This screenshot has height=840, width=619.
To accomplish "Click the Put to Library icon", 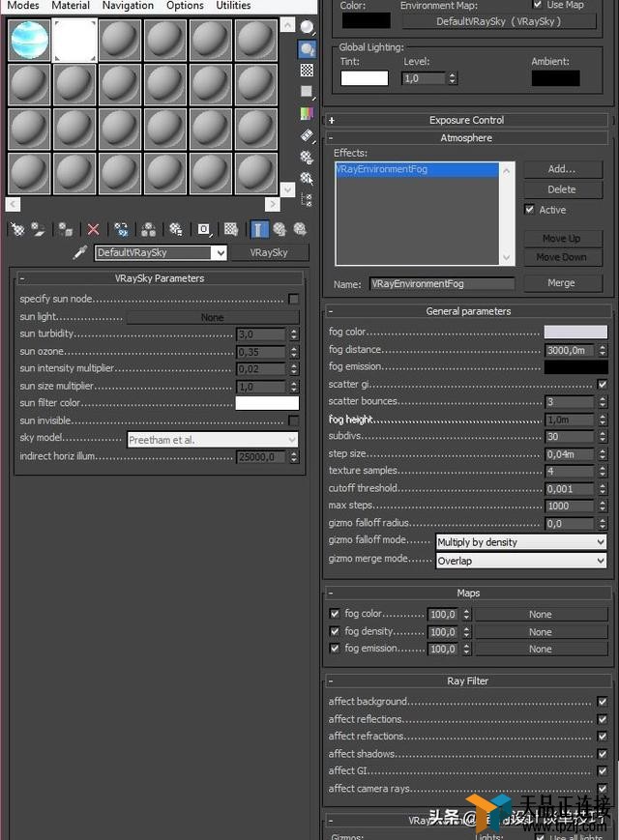I will 176,229.
